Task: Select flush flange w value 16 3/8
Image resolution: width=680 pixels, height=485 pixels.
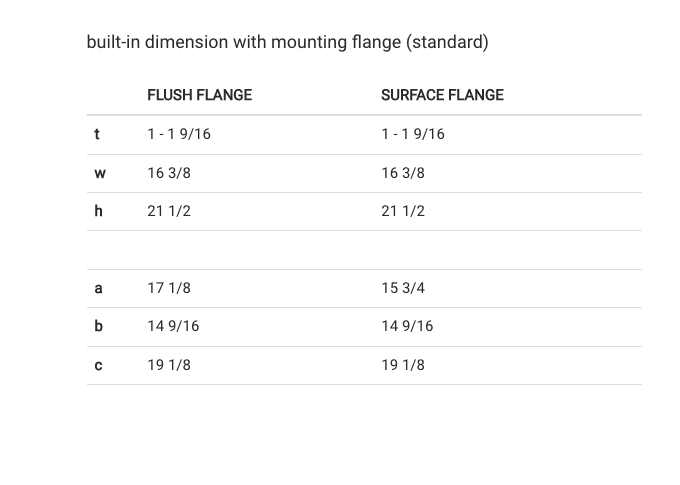Action: [x=169, y=173]
